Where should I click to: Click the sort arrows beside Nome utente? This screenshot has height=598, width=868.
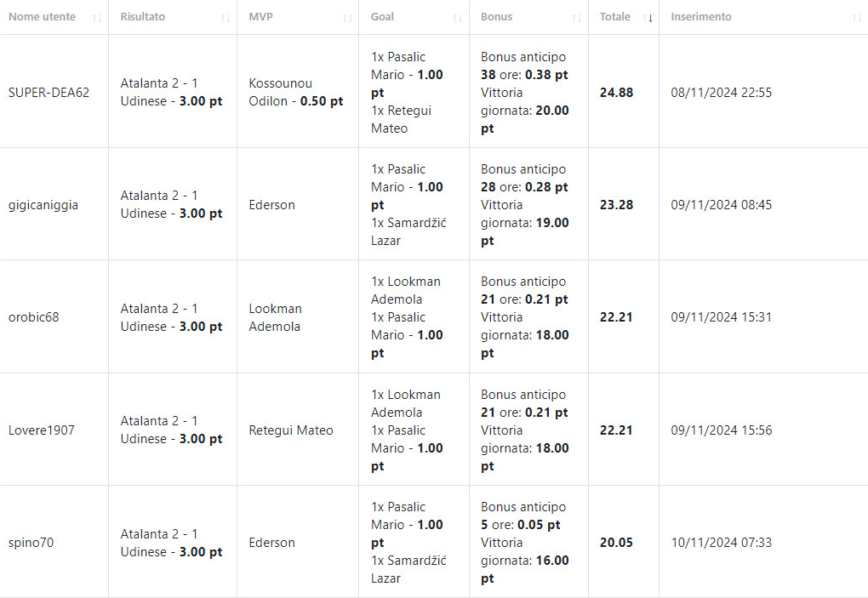97,18
